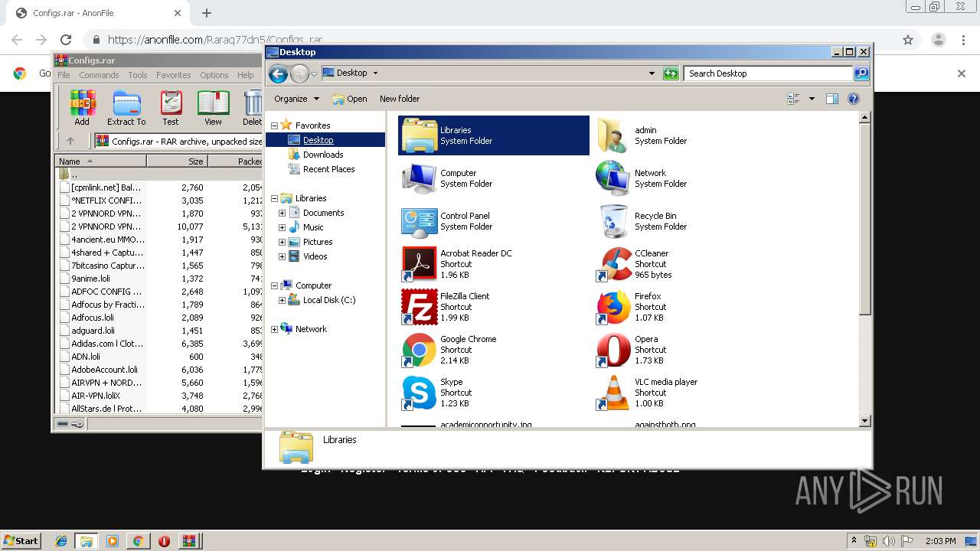Select the Firefox shortcut icon
Viewport: 980px width, 551px height.
pyautogui.click(x=613, y=307)
